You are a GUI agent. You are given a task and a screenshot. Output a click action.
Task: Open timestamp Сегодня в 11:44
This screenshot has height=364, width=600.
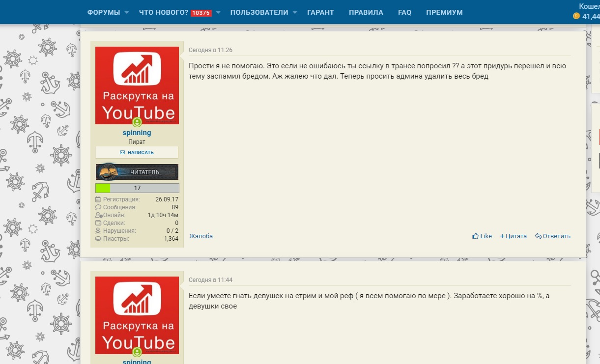pyautogui.click(x=211, y=280)
